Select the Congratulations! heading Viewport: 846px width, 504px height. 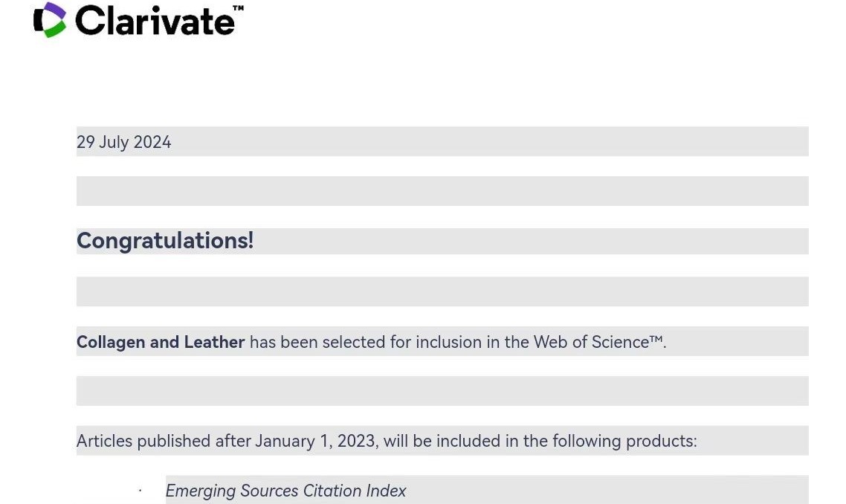point(165,241)
